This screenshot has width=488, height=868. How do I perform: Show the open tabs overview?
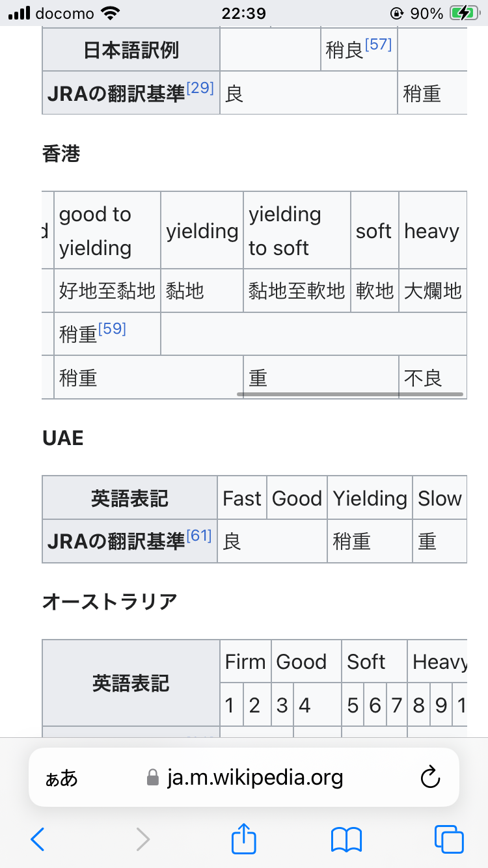pos(449,839)
